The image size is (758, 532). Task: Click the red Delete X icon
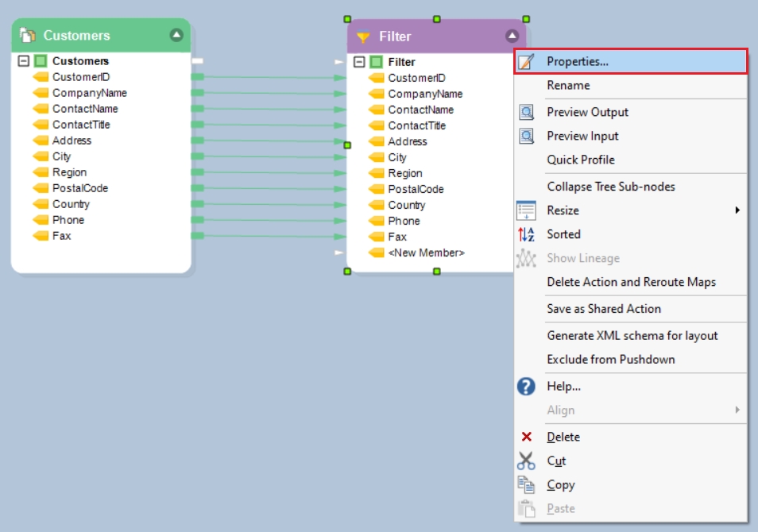click(x=526, y=437)
